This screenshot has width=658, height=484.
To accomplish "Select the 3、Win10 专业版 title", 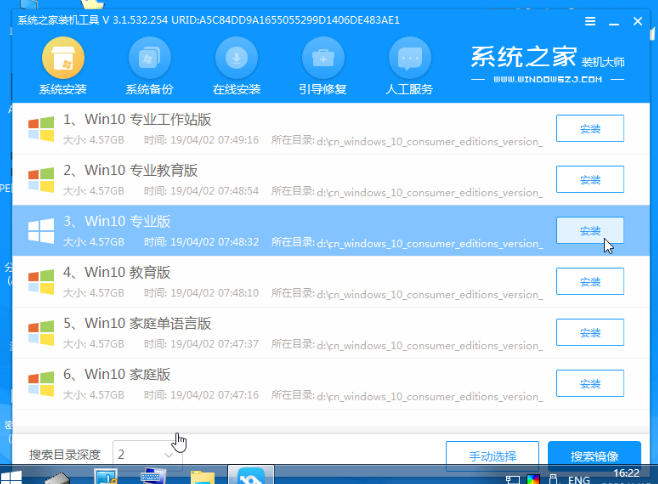I will click(117, 222).
